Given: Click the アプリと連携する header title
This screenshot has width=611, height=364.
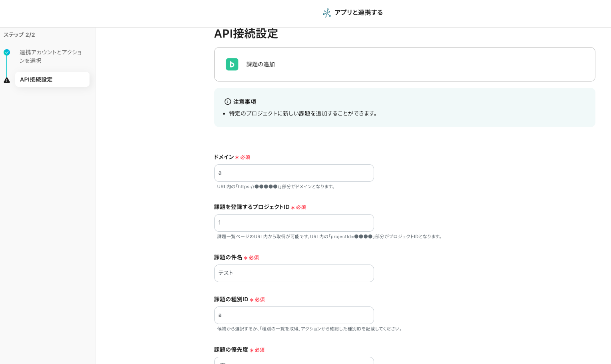Looking at the screenshot, I should pyautogui.click(x=358, y=13).
